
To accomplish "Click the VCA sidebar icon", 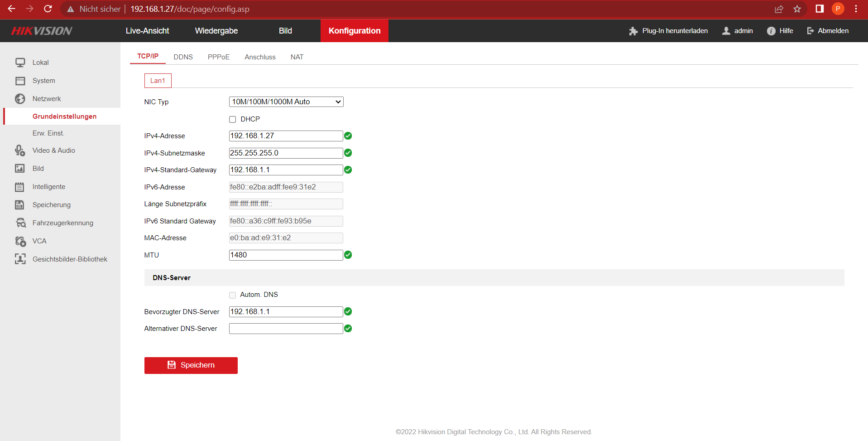I will click(20, 241).
